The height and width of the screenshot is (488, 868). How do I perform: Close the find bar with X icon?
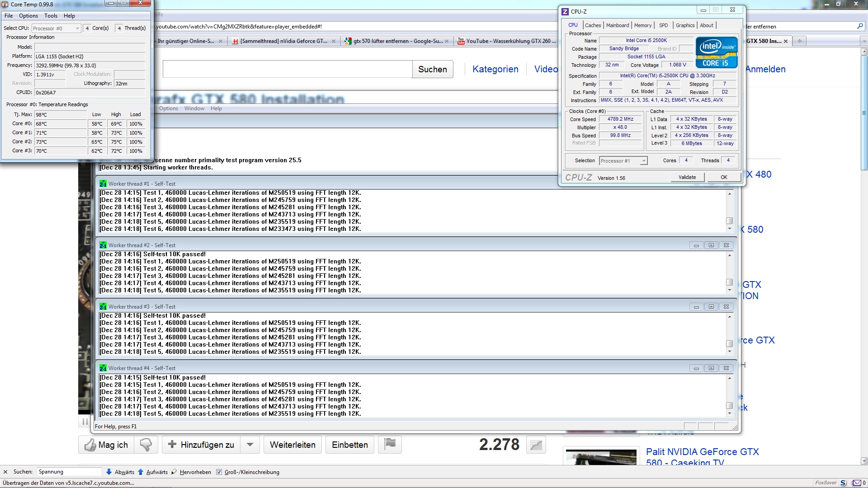click(x=5, y=472)
